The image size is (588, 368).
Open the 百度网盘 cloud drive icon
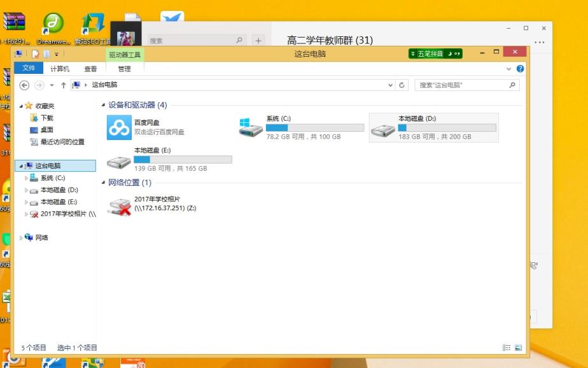click(119, 127)
